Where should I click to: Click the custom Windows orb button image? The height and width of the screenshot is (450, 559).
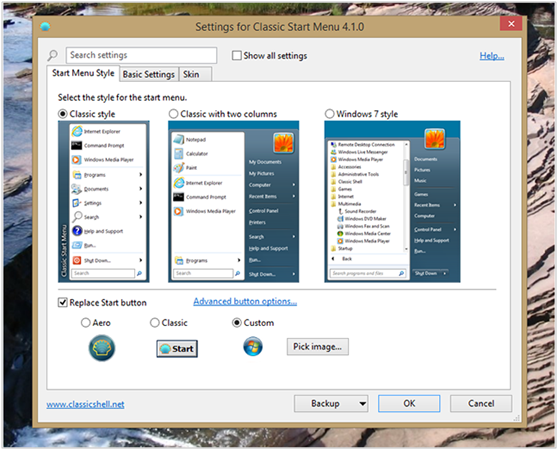click(253, 346)
